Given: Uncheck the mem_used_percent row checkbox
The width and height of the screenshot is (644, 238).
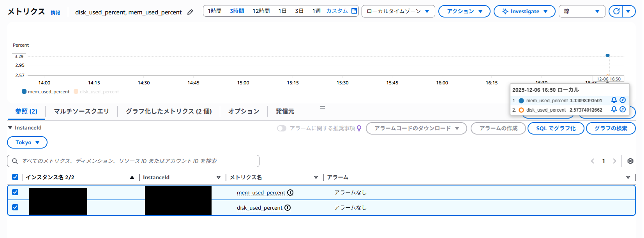Looking at the screenshot, I should (15, 192).
